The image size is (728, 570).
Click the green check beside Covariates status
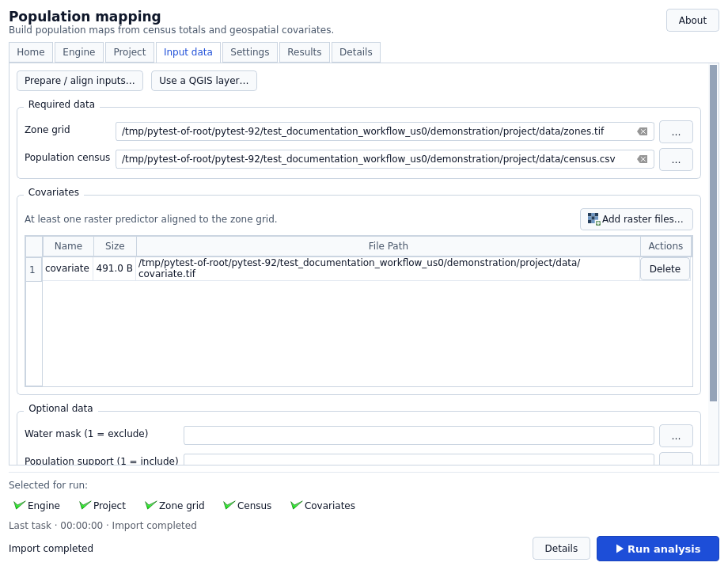pos(296,505)
